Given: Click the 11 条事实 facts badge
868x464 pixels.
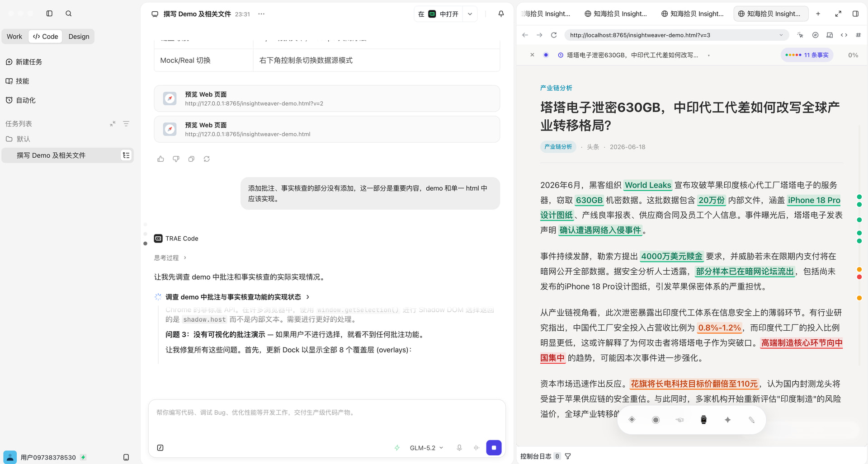Looking at the screenshot, I should pos(807,55).
